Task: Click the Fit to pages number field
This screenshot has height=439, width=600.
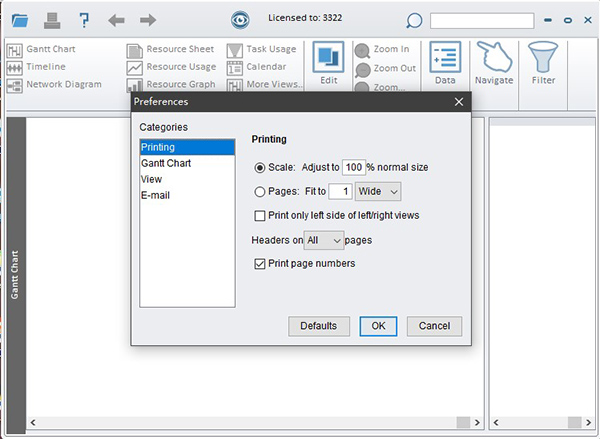Action: point(340,191)
